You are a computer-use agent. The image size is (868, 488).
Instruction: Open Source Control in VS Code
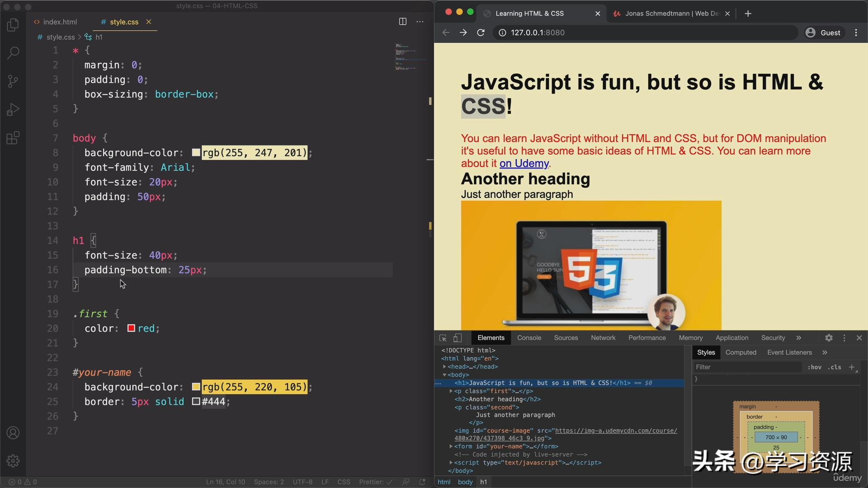pyautogui.click(x=13, y=81)
